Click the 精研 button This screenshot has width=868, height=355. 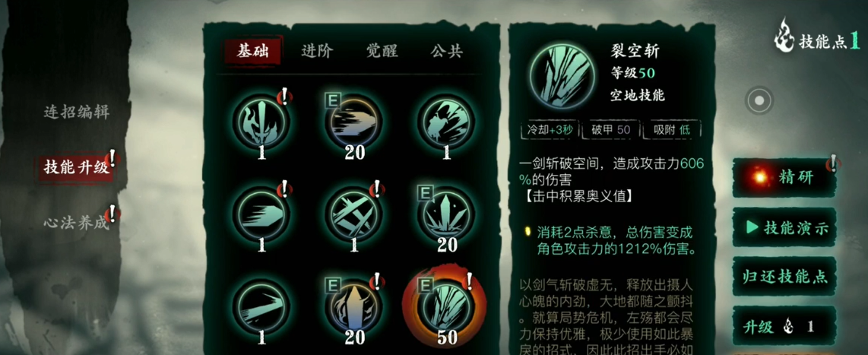coord(784,178)
